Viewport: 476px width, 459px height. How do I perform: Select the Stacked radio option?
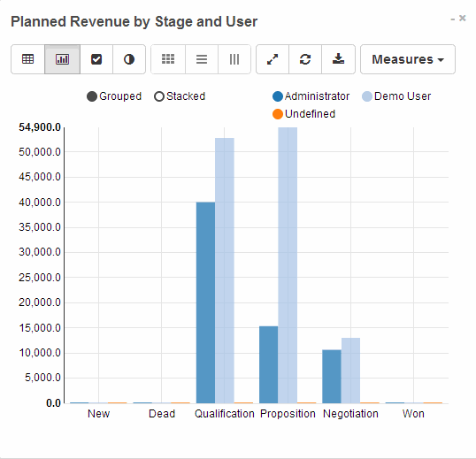[180, 96]
